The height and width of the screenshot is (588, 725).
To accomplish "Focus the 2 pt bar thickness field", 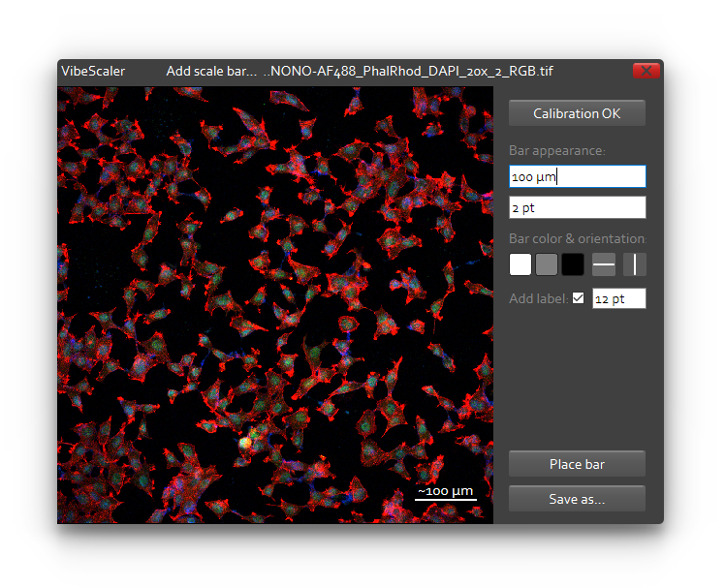I will [x=578, y=207].
